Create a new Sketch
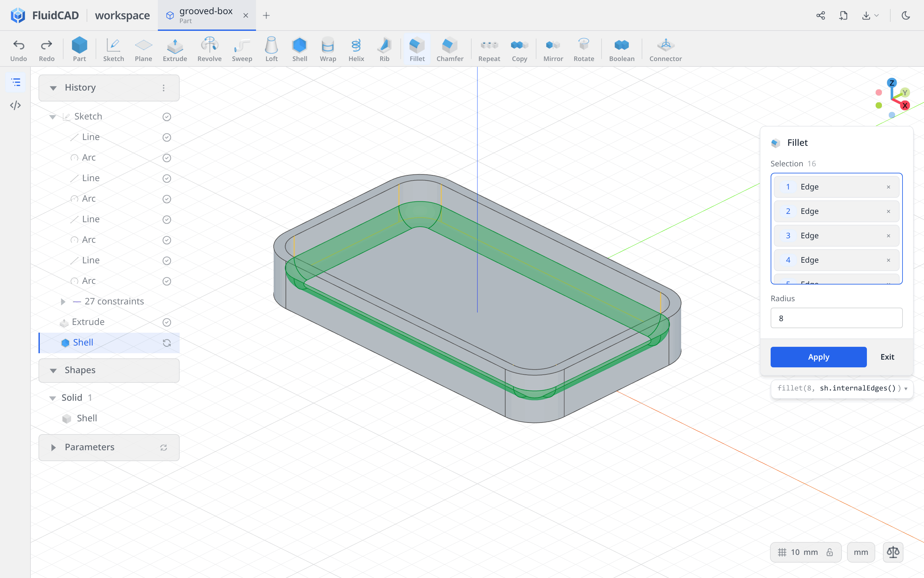 point(113,49)
